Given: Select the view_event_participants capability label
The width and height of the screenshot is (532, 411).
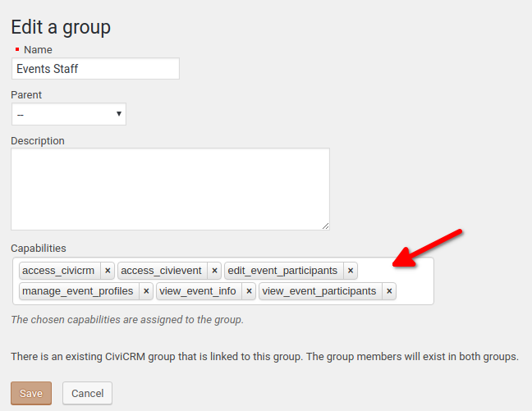Looking at the screenshot, I should 319,291.
